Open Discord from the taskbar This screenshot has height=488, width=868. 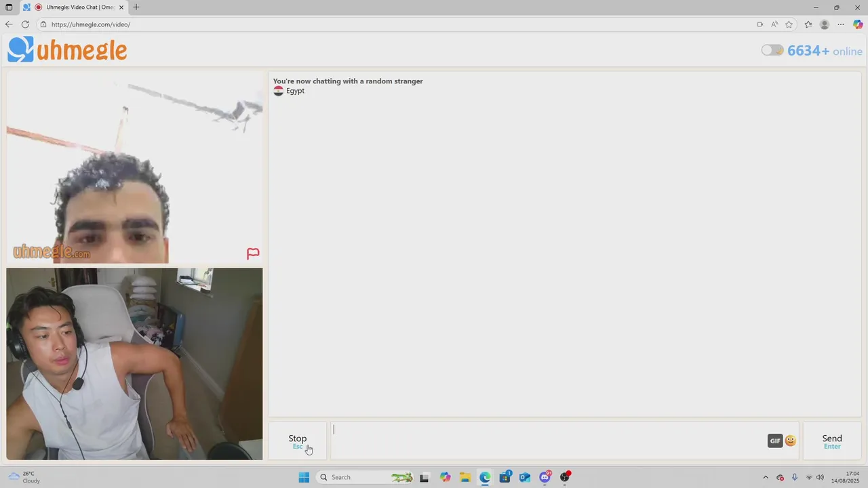point(545,477)
